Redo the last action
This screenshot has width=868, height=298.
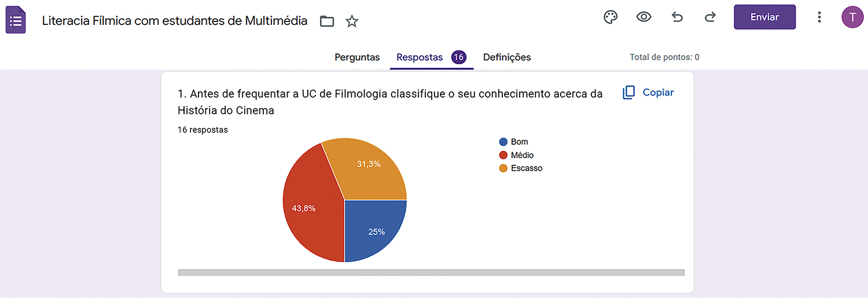(710, 17)
